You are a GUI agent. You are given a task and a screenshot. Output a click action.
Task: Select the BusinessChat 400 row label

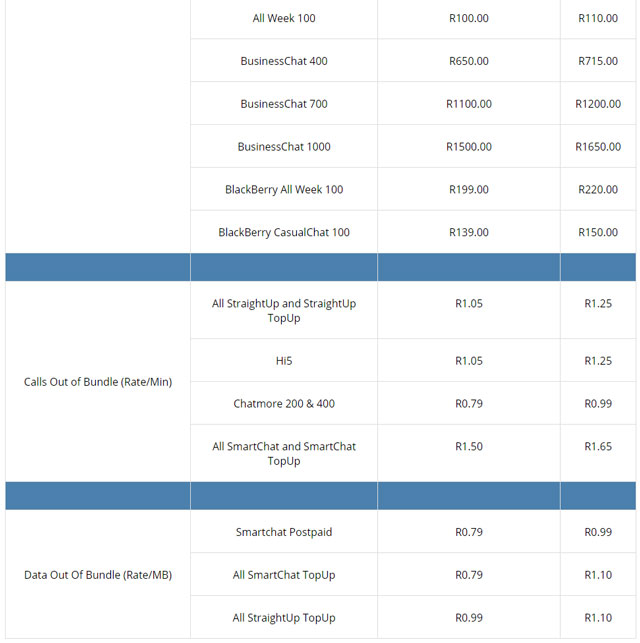point(284,61)
